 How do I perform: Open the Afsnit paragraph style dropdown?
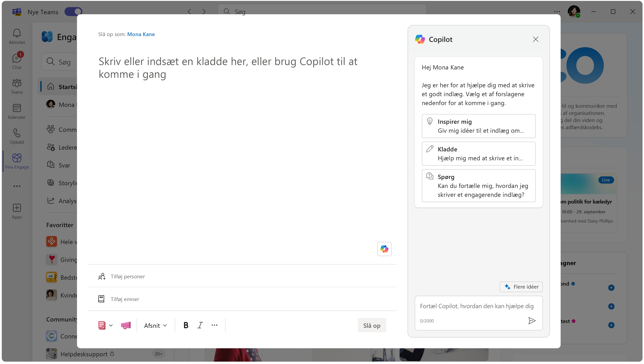(x=155, y=325)
